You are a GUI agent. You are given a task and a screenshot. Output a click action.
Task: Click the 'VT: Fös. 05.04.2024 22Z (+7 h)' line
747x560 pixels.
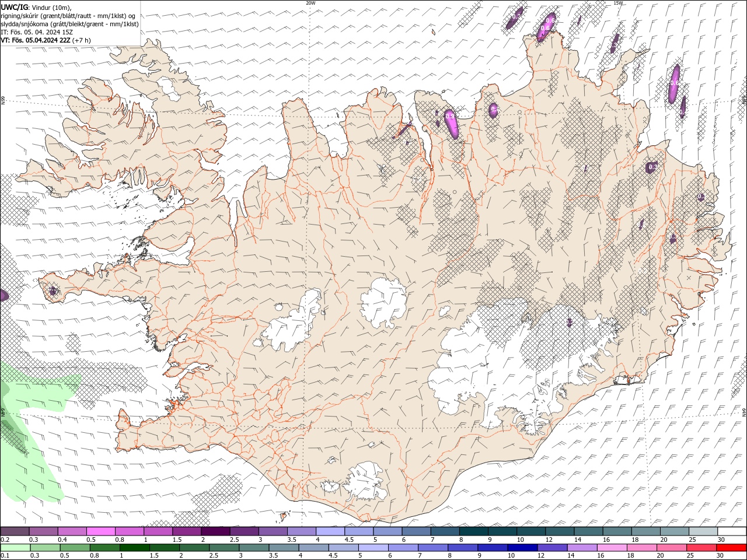point(46,40)
